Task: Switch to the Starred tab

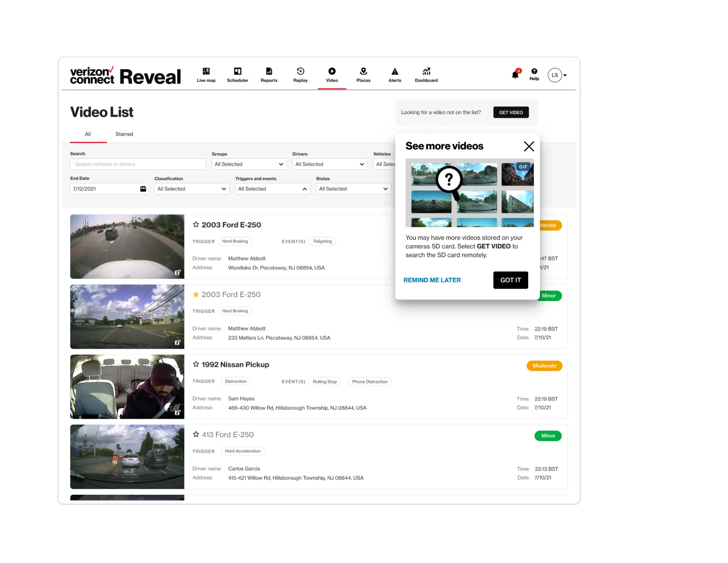Action: pos(124,134)
